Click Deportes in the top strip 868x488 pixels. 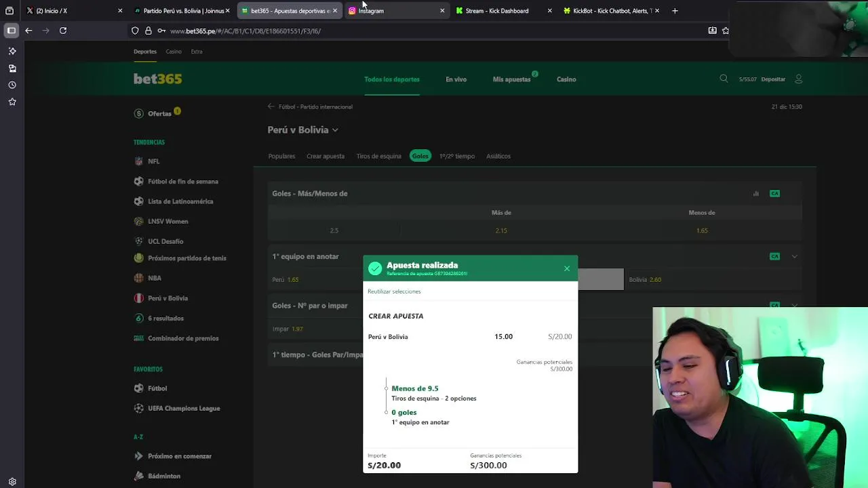point(145,52)
